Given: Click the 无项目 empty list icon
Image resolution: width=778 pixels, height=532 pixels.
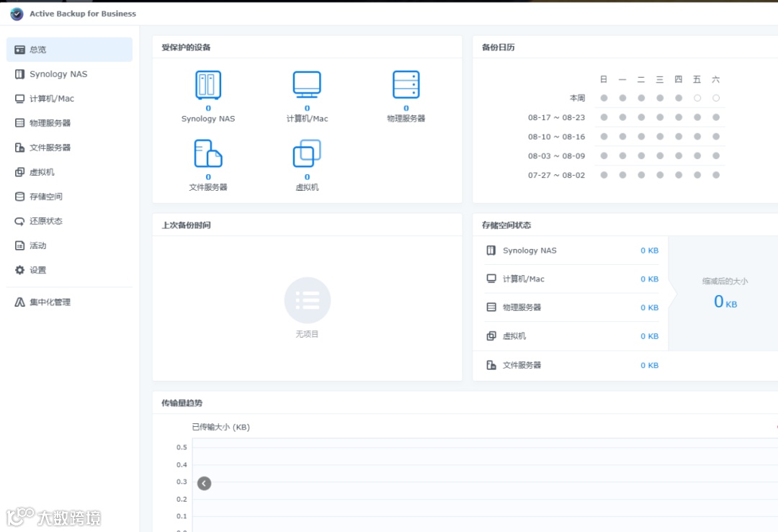Looking at the screenshot, I should pos(307,300).
